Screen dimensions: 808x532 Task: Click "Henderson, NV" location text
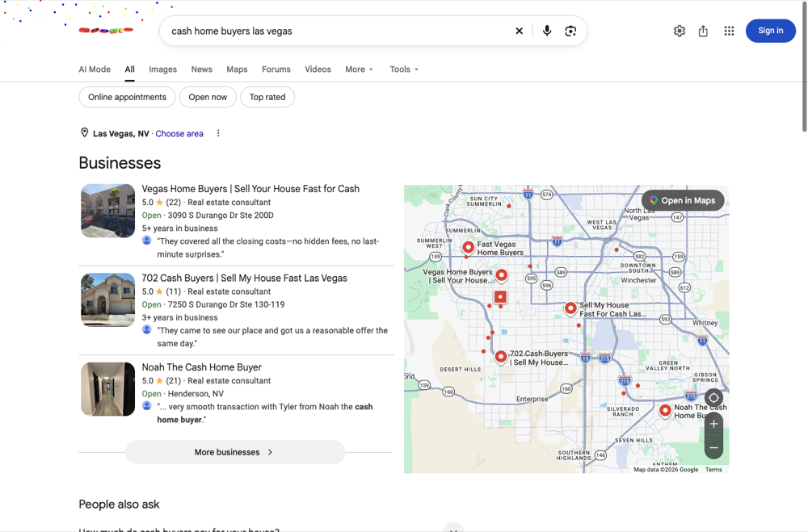pos(196,393)
